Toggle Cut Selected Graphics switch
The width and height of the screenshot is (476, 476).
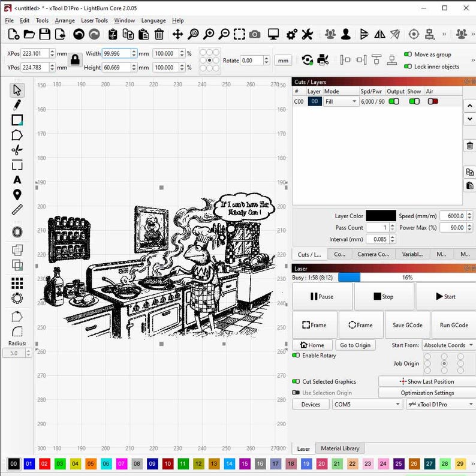point(296,381)
